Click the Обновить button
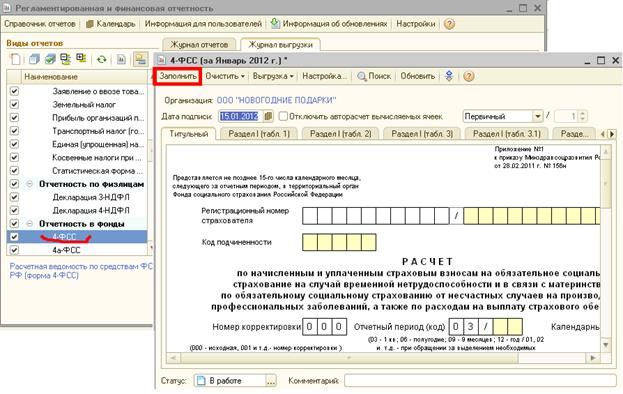 coord(418,76)
